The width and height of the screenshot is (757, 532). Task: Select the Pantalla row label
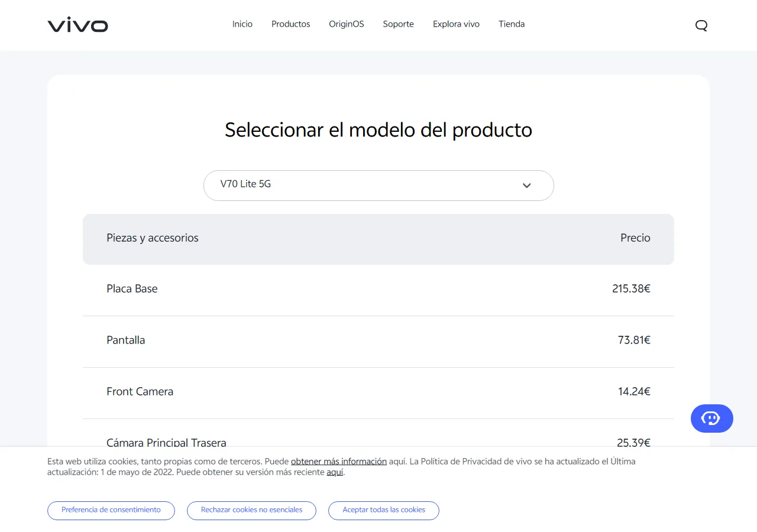125,340
